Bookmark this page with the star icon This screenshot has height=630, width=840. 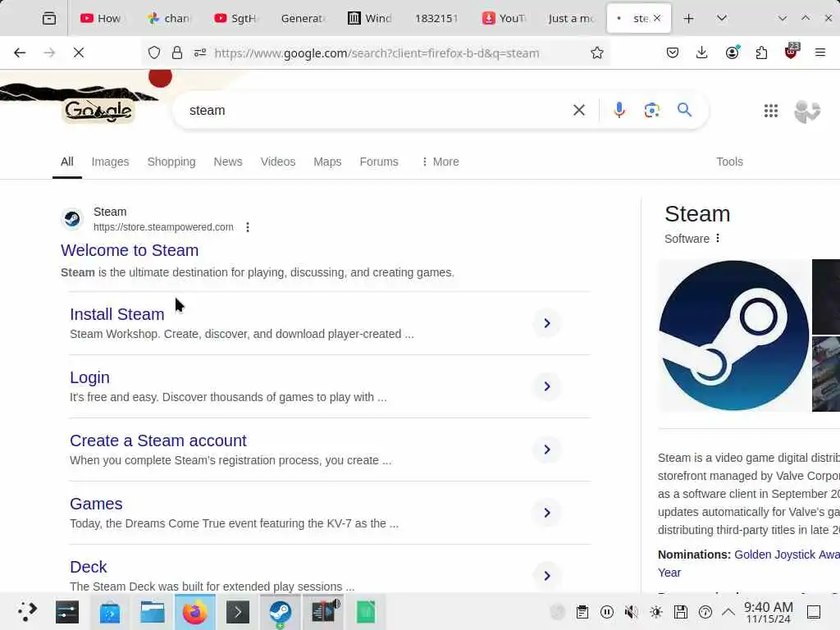[x=597, y=52]
